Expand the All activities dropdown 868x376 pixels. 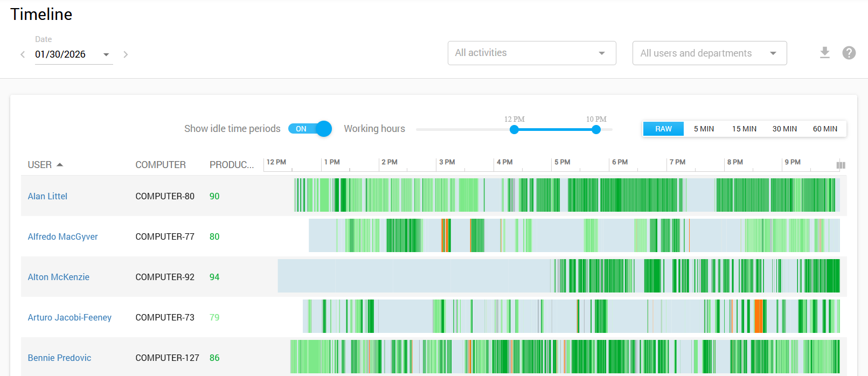(531, 53)
